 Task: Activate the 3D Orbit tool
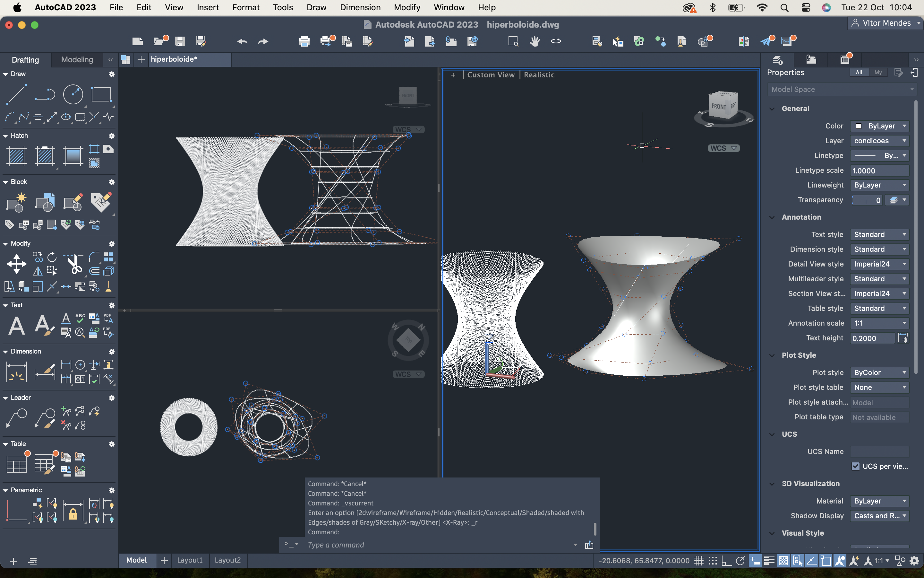pos(556,41)
